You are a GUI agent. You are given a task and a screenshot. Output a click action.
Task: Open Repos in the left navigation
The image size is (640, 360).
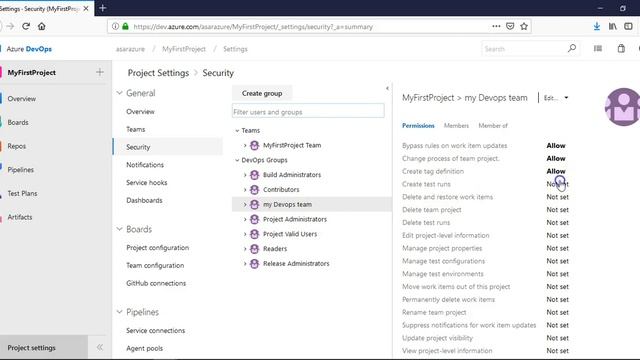(x=17, y=146)
